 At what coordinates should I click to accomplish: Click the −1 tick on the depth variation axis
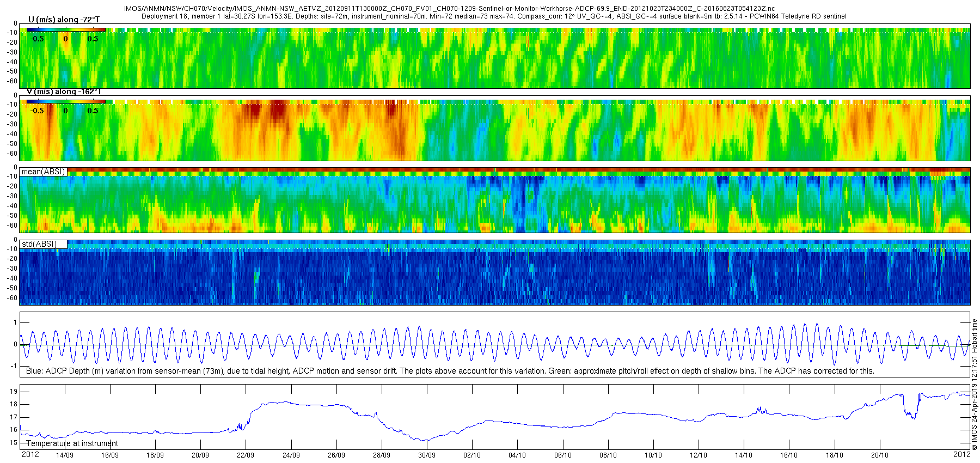pyautogui.click(x=14, y=366)
